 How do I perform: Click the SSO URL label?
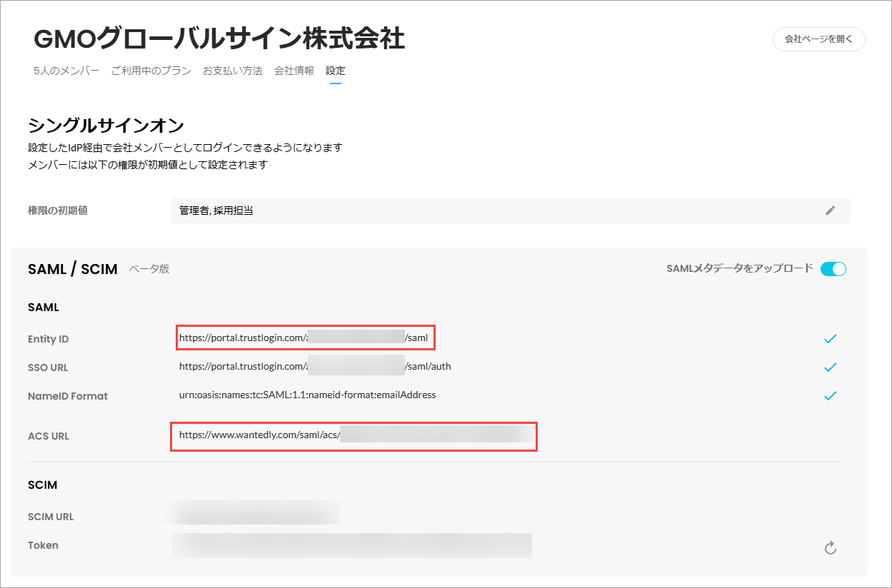pos(48,367)
